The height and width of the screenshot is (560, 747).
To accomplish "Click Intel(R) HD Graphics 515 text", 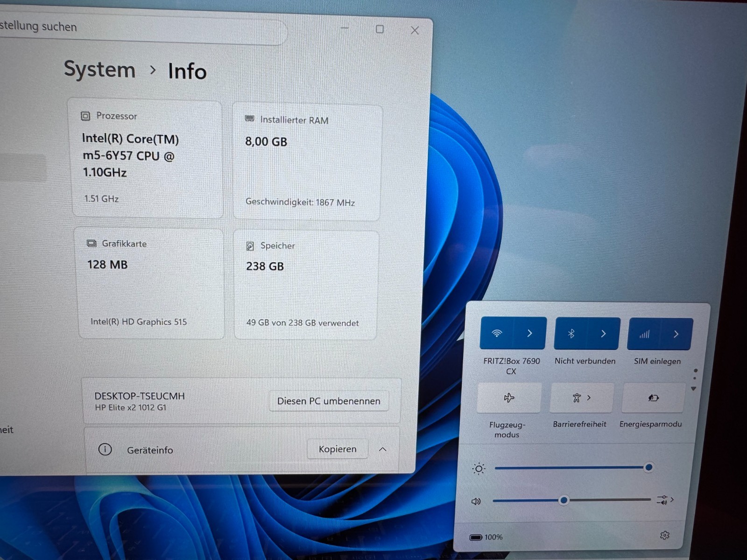I will [x=139, y=322].
